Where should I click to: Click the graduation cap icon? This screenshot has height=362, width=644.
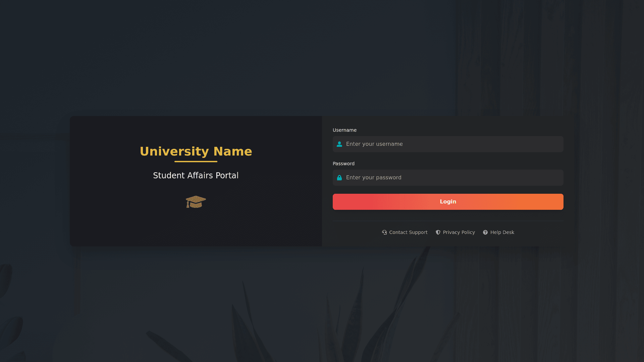click(x=196, y=202)
